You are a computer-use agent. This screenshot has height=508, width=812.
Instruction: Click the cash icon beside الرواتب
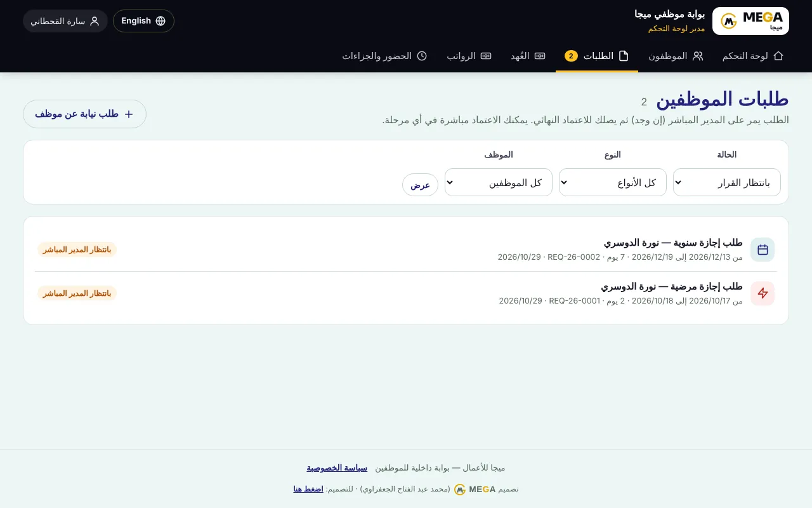click(x=486, y=56)
